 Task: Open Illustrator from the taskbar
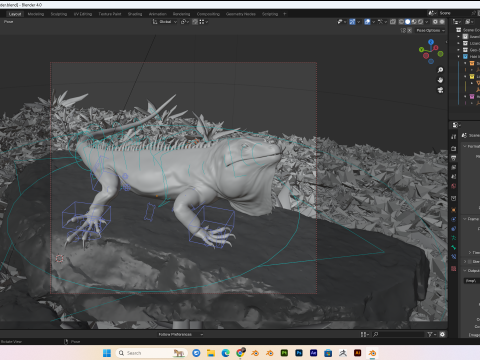[x=357, y=353]
